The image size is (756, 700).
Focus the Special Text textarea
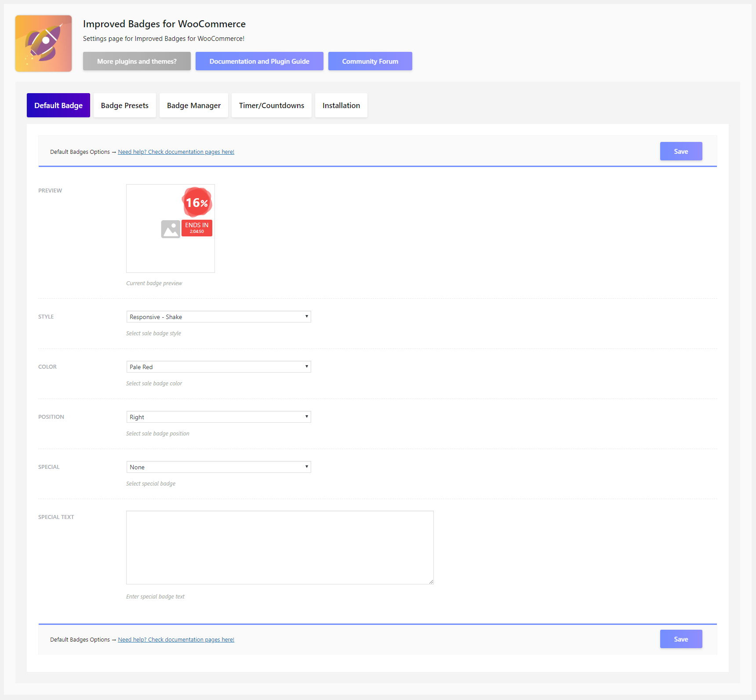click(x=280, y=548)
